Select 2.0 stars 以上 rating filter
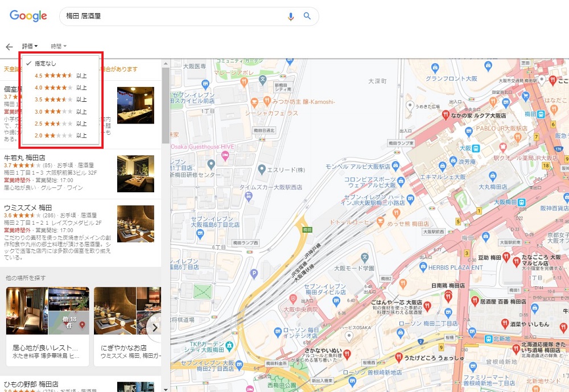 (x=61, y=135)
